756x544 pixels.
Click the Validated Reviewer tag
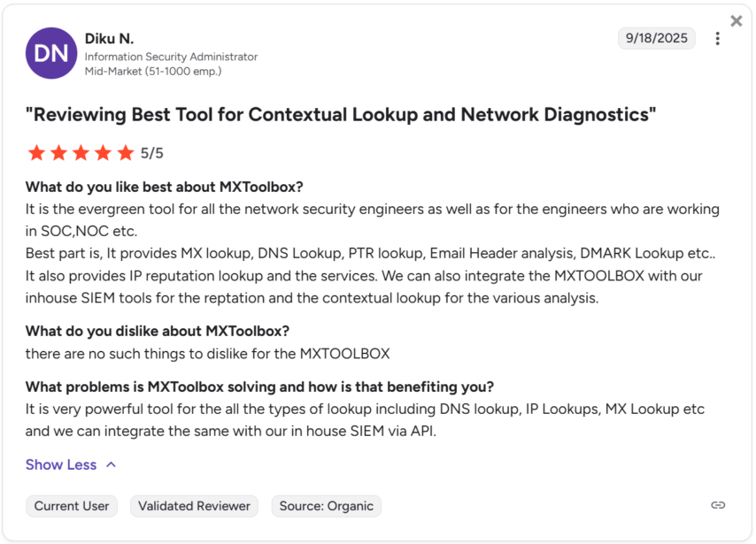(x=194, y=506)
